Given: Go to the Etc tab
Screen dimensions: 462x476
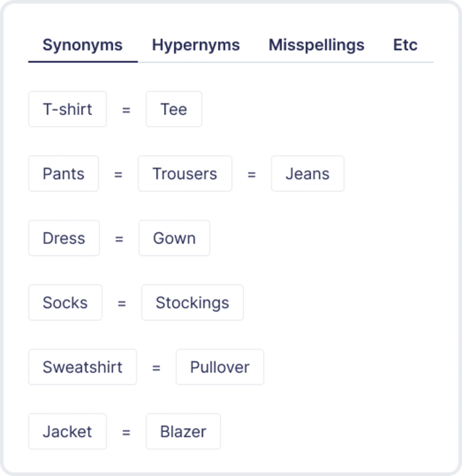Looking at the screenshot, I should tap(405, 45).
